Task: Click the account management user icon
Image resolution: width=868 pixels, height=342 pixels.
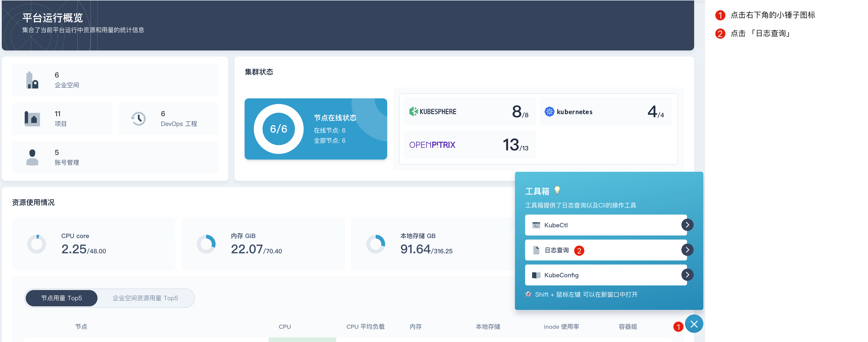Action: (x=32, y=157)
